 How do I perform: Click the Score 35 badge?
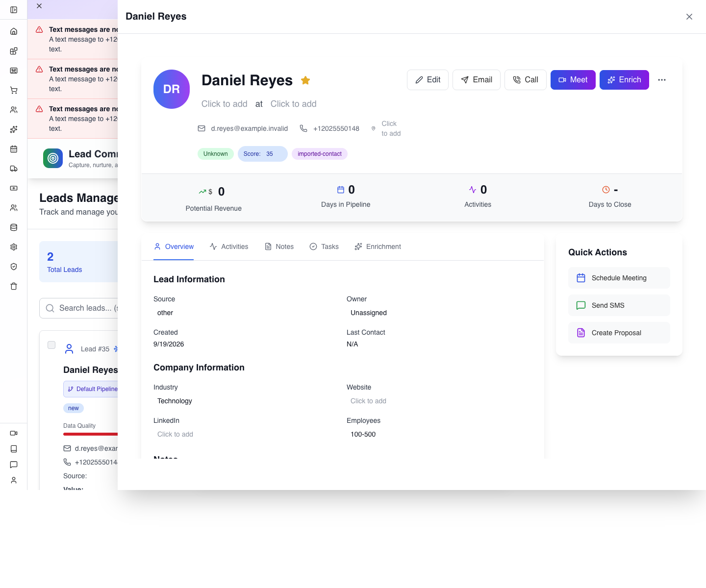263,154
